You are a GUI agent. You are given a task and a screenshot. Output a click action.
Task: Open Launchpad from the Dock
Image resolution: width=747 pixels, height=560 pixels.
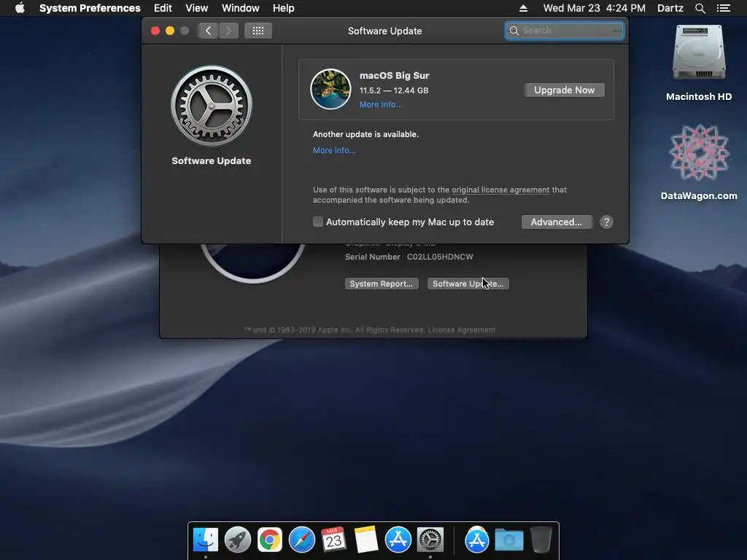tap(238, 540)
